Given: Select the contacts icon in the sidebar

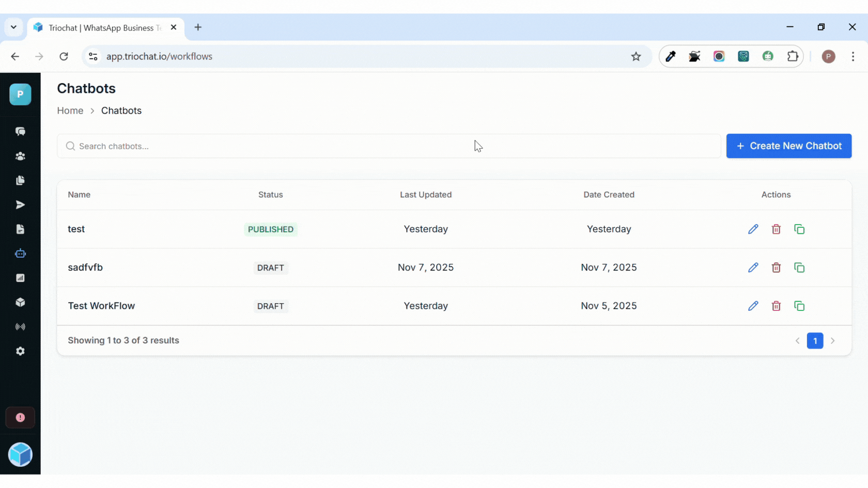Looking at the screenshot, I should point(20,156).
